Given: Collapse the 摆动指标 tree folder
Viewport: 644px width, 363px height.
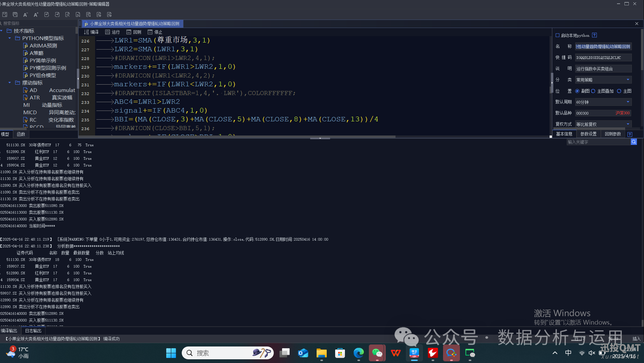Looking at the screenshot, I should (x=10, y=83).
